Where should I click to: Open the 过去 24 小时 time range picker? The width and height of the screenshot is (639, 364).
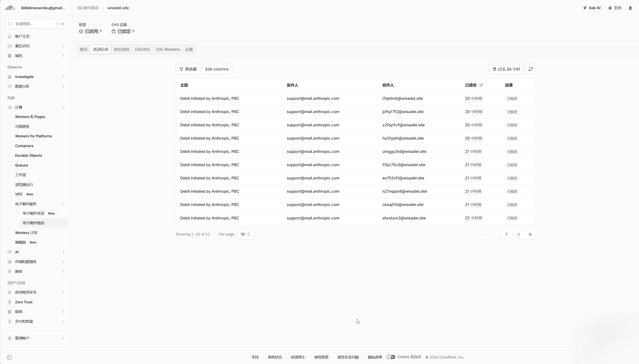pyautogui.click(x=506, y=69)
